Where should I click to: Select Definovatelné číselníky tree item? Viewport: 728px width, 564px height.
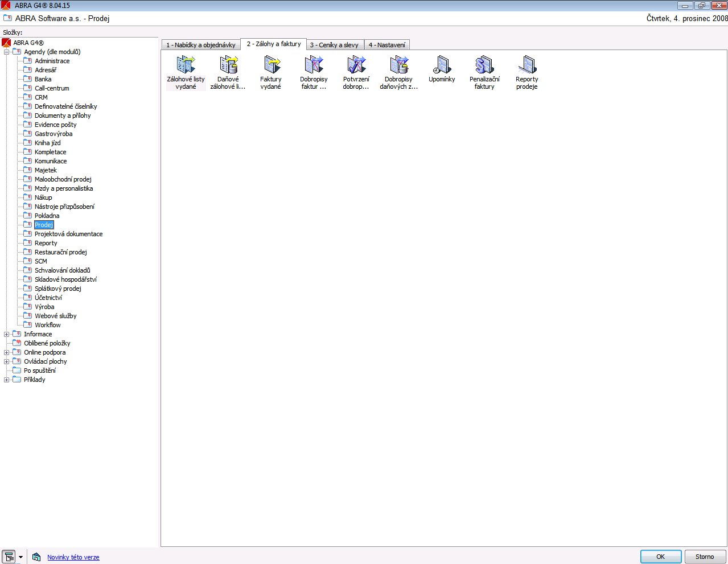coord(66,106)
